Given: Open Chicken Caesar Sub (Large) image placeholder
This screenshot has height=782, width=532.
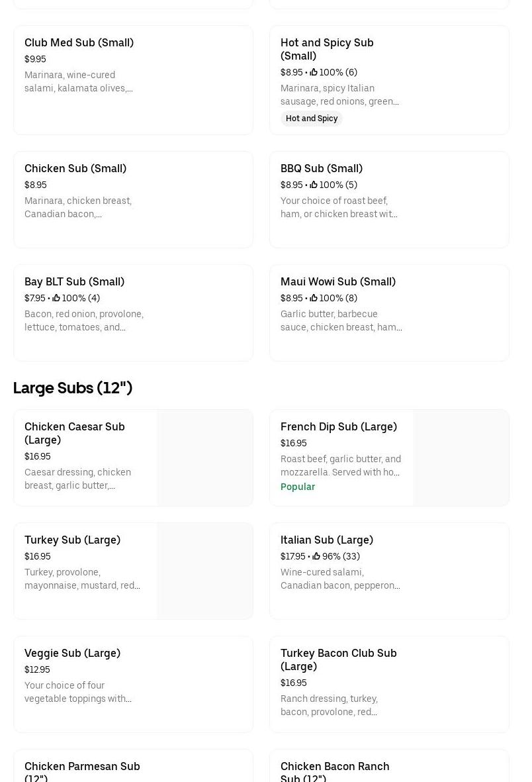Looking at the screenshot, I should 204,458.
